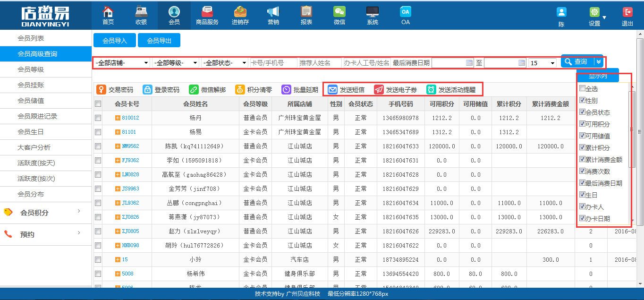Click the 微信解绑 unlink icon
644x300 pixels.
pyautogui.click(x=194, y=89)
